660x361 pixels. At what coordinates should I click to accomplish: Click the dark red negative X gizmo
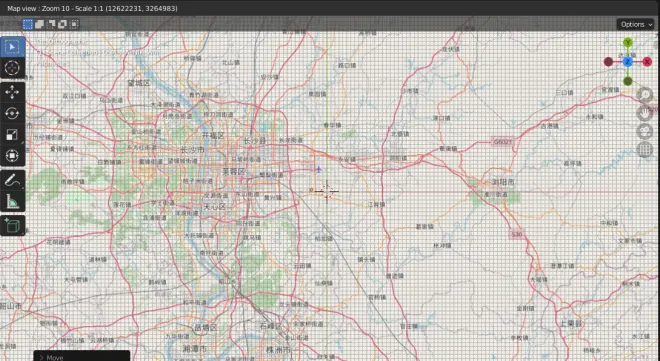(x=608, y=62)
